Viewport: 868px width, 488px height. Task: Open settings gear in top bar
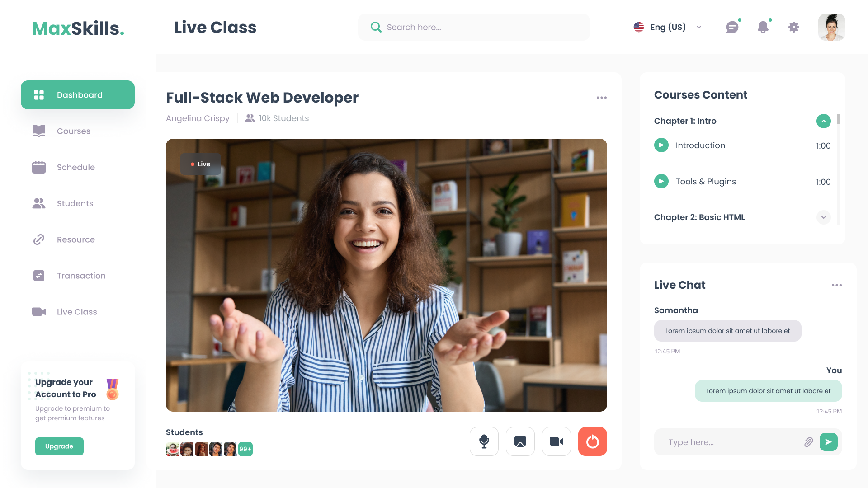[x=794, y=27]
